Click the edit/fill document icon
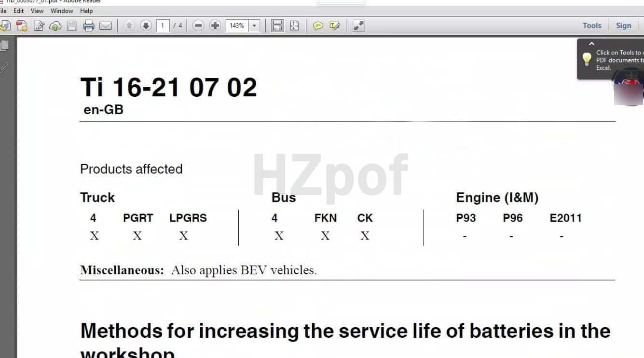This screenshot has width=644, height=358. (x=39, y=26)
